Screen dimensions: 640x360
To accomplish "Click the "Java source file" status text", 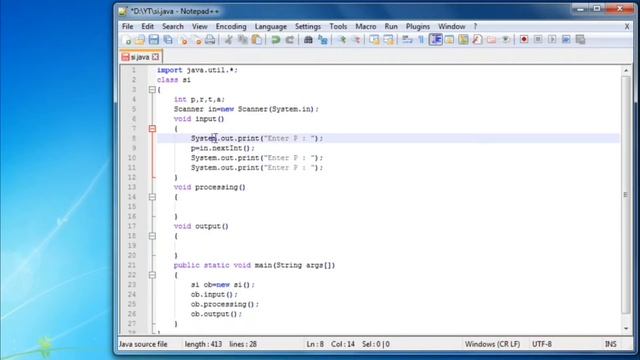I will pyautogui.click(x=143, y=344).
